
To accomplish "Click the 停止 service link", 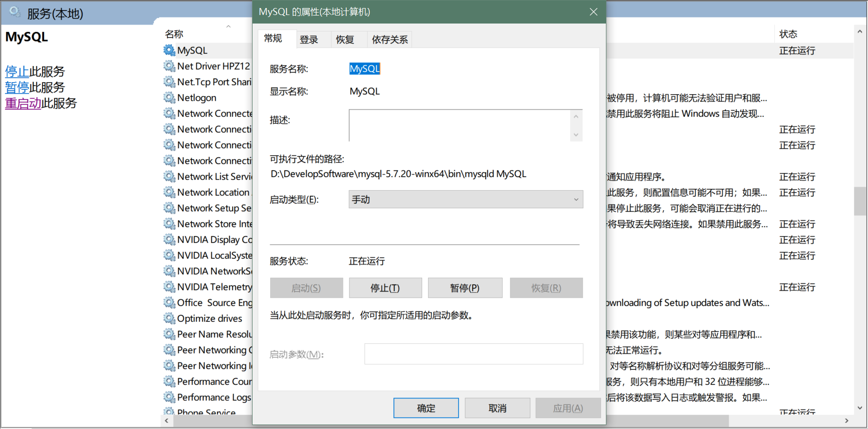I will point(17,72).
